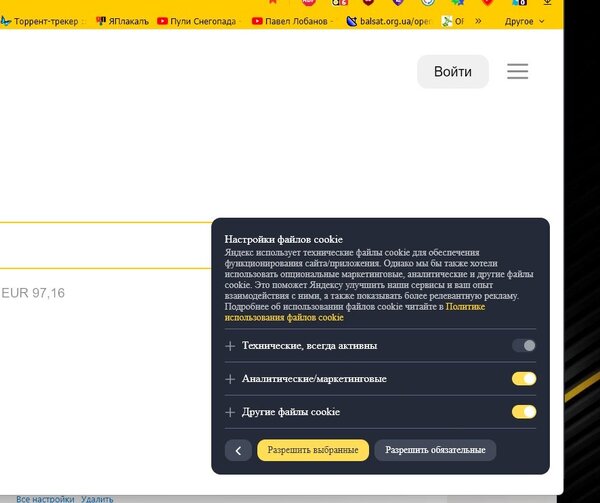Open the Торрент-трекер bookmark
Image resolution: width=600 pixels, height=503 pixels.
(x=43, y=21)
